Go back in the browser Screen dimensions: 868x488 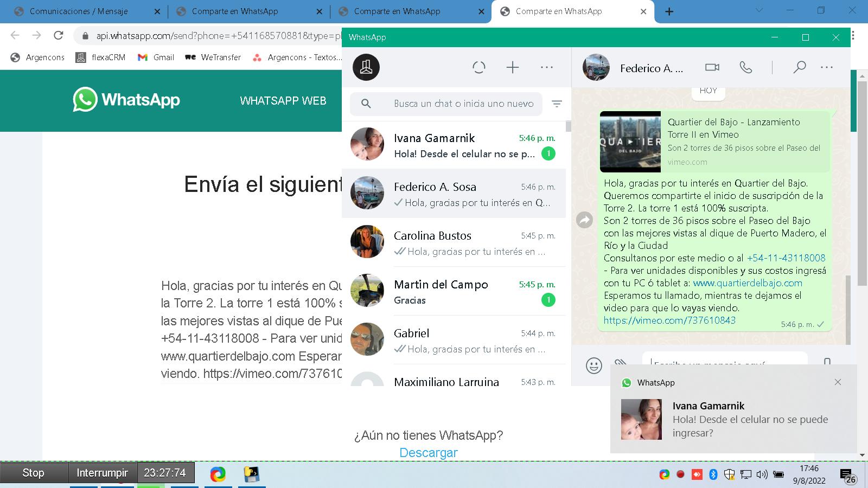(15, 35)
